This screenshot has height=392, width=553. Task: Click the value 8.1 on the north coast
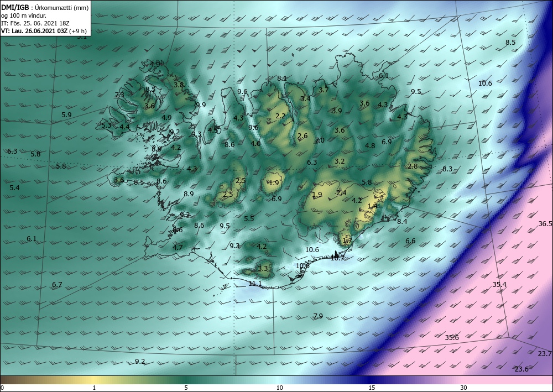pyautogui.click(x=282, y=79)
